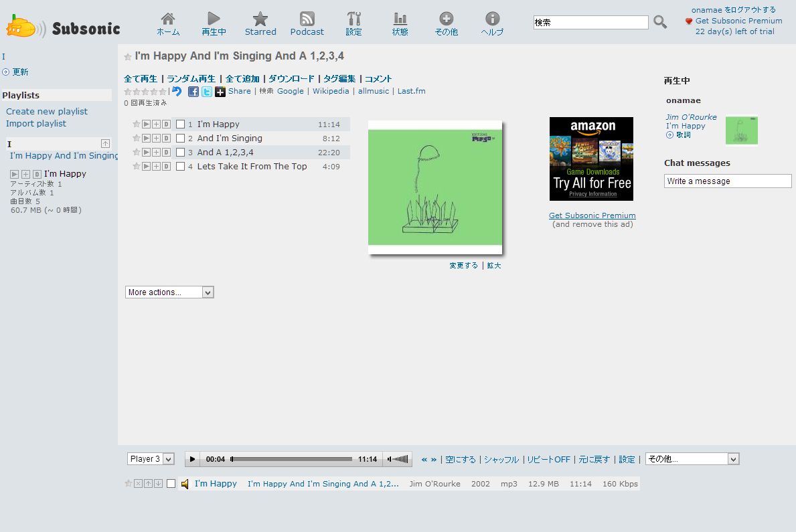This screenshot has width=796, height=532.
Task: Star the track I'm Happy in album list
Action: pos(136,124)
